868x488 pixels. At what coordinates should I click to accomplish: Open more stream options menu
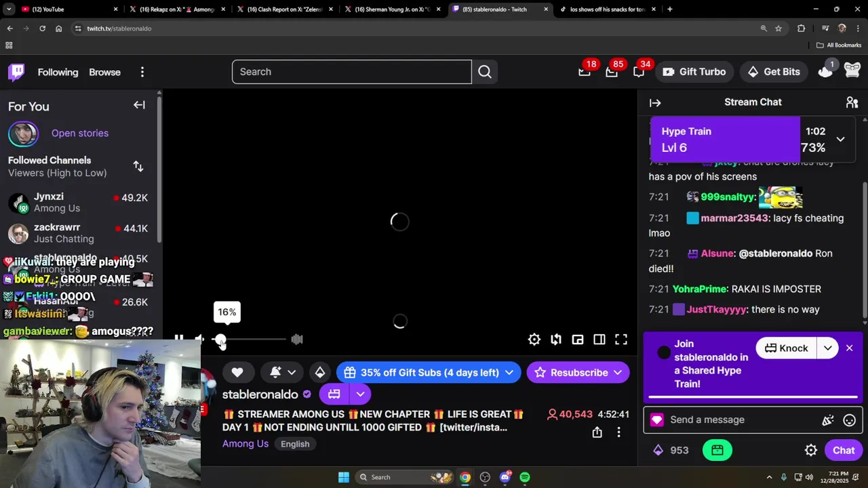point(618,432)
